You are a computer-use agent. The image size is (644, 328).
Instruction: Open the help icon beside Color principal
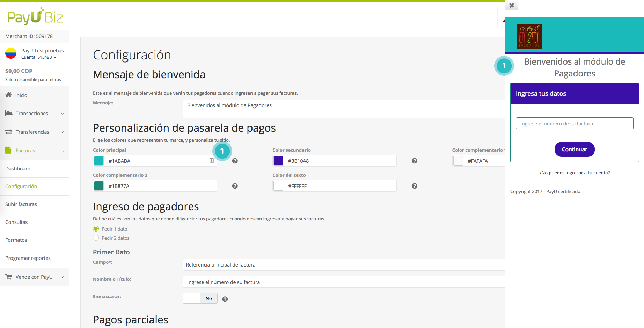pyautogui.click(x=235, y=161)
